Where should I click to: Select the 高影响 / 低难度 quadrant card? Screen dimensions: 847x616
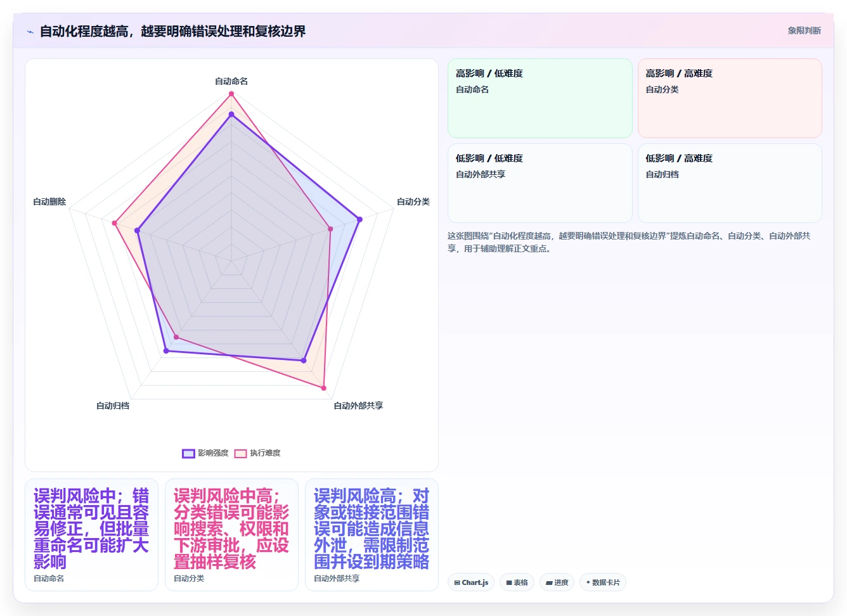(x=540, y=98)
